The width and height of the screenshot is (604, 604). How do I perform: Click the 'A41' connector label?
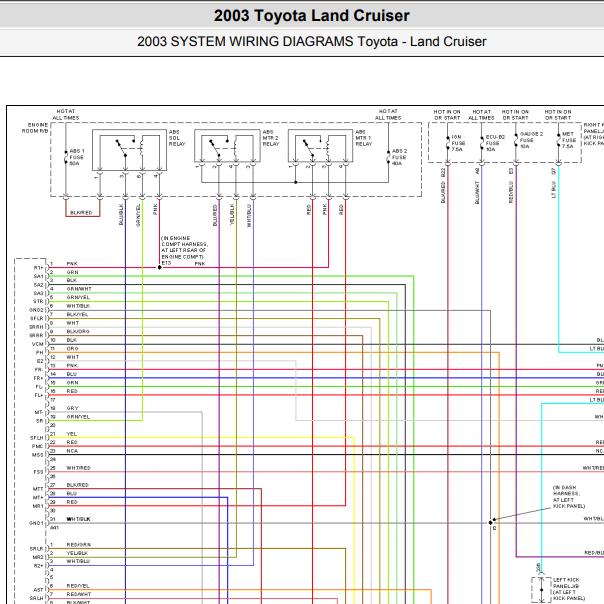pos(54,528)
